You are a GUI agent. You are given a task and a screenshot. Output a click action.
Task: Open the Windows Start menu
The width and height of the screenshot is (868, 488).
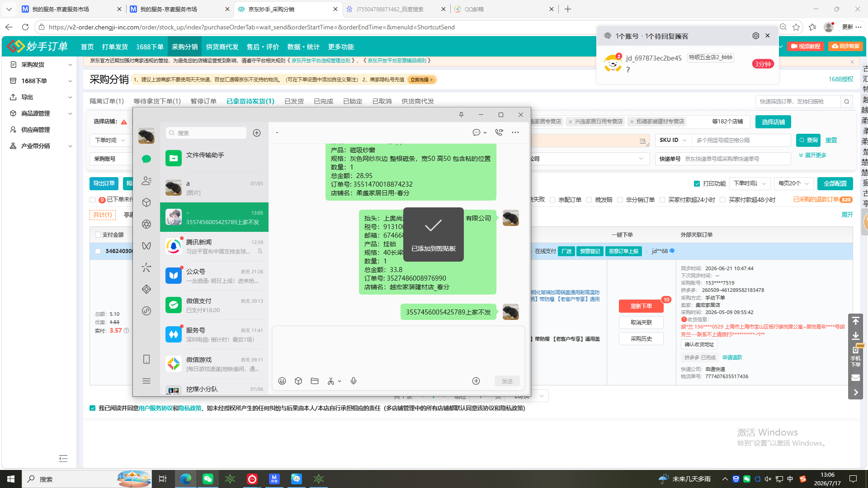(x=11, y=479)
